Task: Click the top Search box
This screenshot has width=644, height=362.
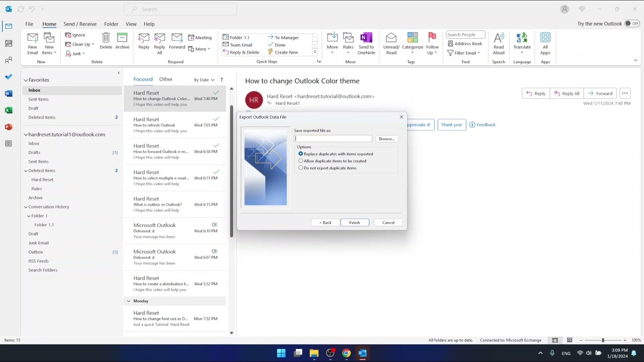Action: tap(180, 9)
